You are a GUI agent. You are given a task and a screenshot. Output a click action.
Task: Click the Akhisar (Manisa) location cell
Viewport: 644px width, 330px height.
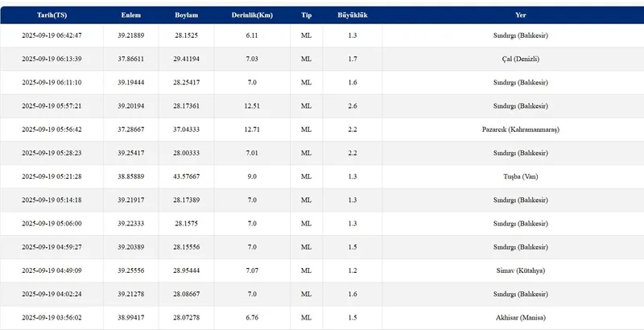tap(521, 318)
